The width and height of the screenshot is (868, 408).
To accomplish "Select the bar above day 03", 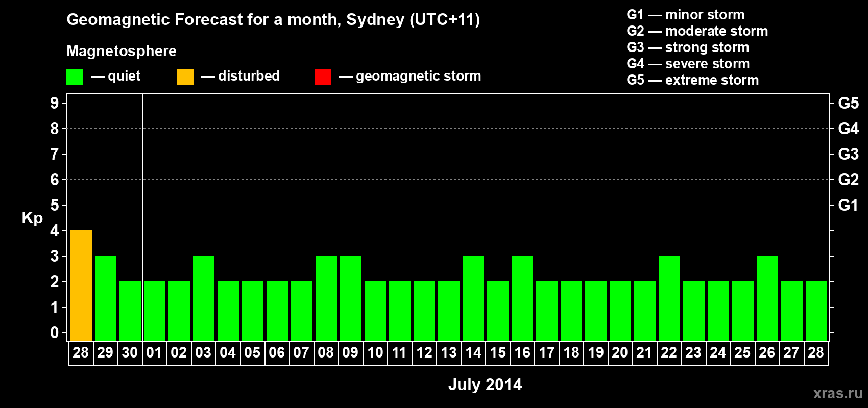I will point(204,298).
